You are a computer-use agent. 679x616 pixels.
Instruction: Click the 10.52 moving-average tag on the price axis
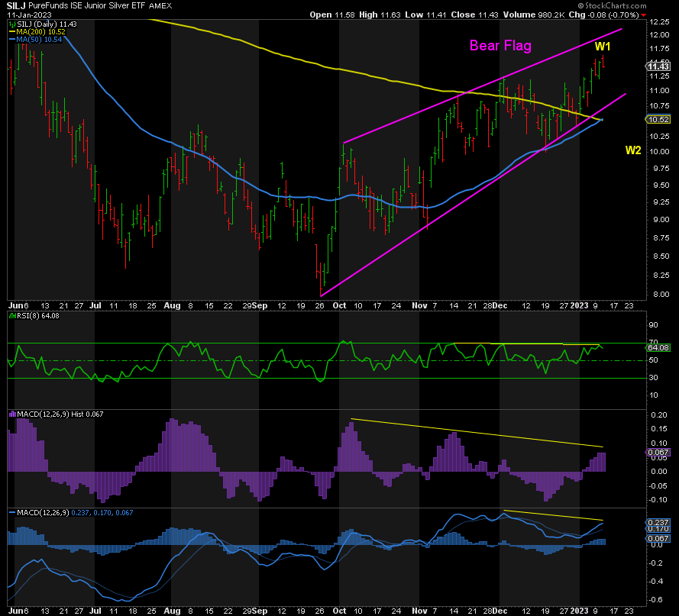click(658, 120)
